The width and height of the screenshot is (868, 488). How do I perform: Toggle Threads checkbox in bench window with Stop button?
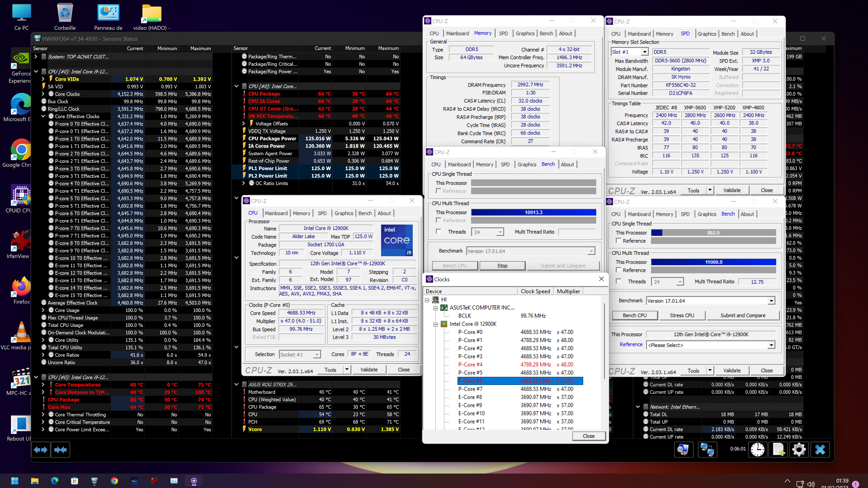point(438,231)
